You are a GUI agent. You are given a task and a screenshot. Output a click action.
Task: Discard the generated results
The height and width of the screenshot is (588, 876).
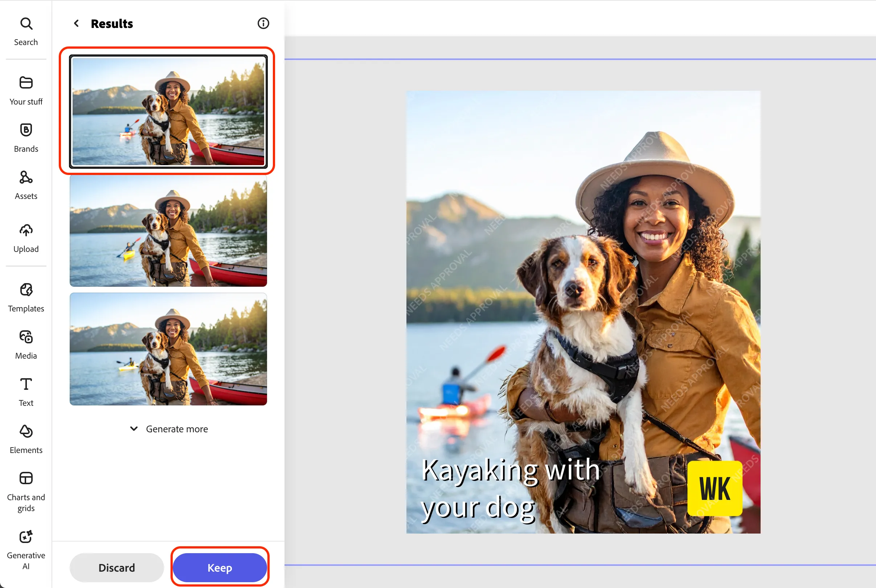tap(116, 567)
